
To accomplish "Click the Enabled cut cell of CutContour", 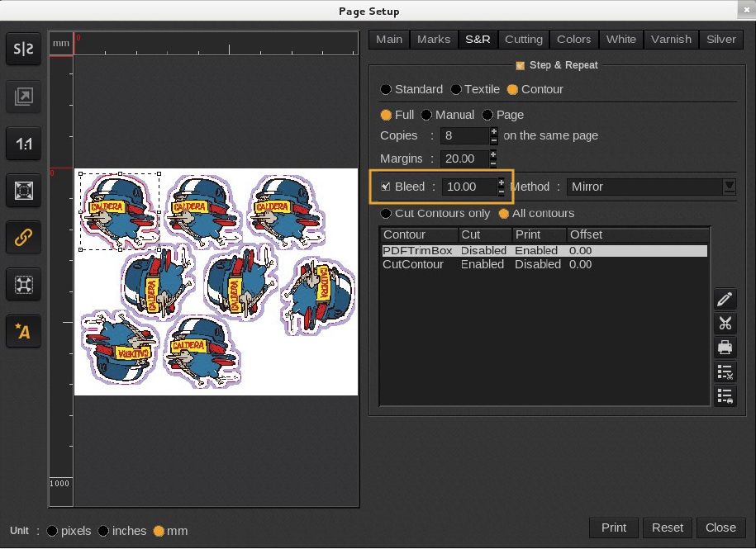I will (483, 264).
